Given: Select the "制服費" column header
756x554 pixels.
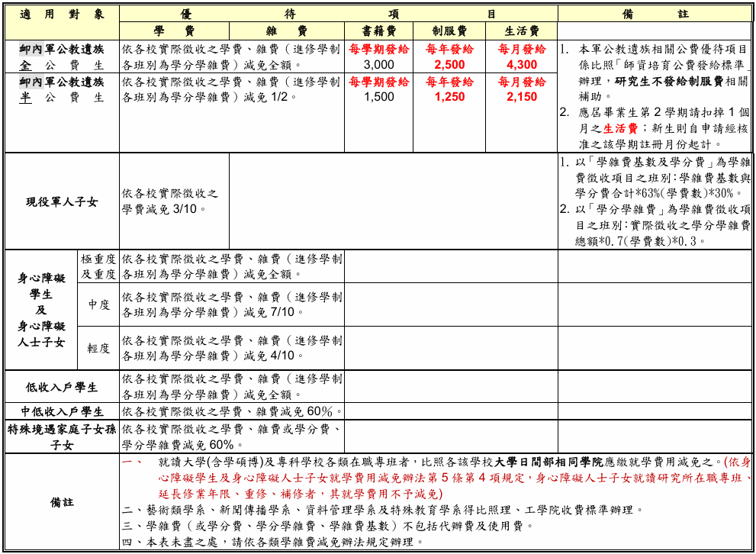Looking at the screenshot, I should (449, 31).
